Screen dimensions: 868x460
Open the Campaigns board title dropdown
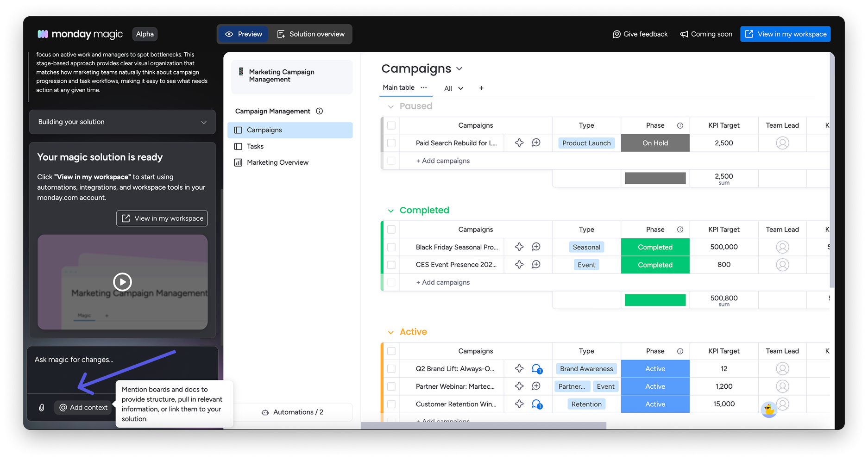pyautogui.click(x=459, y=69)
